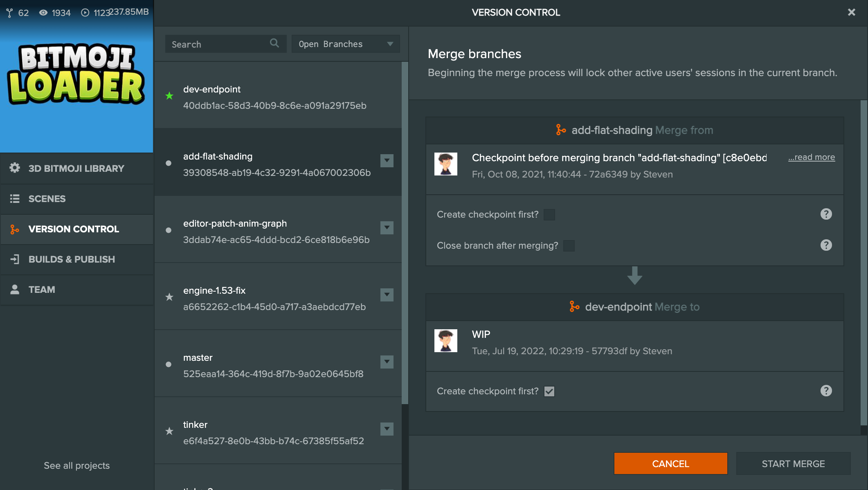Viewport: 868px width, 490px height.
Task: Click help icon beside checked Create checkpoint first
Action: click(x=826, y=391)
